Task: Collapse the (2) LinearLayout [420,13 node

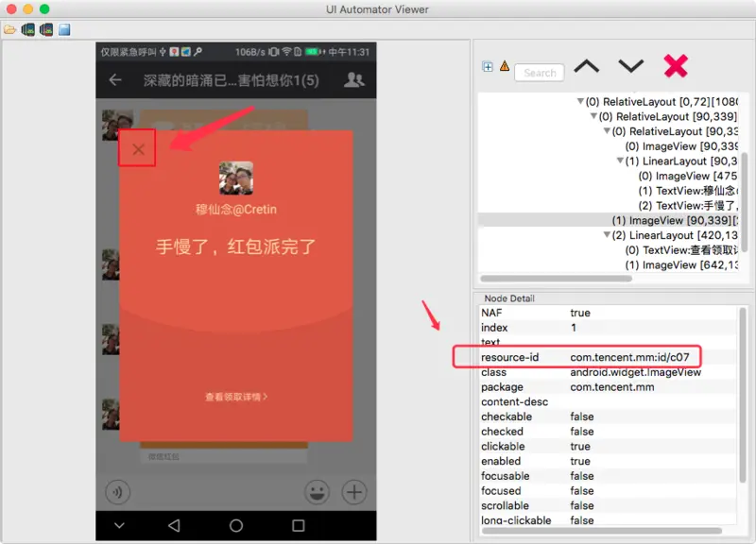Action: 607,234
